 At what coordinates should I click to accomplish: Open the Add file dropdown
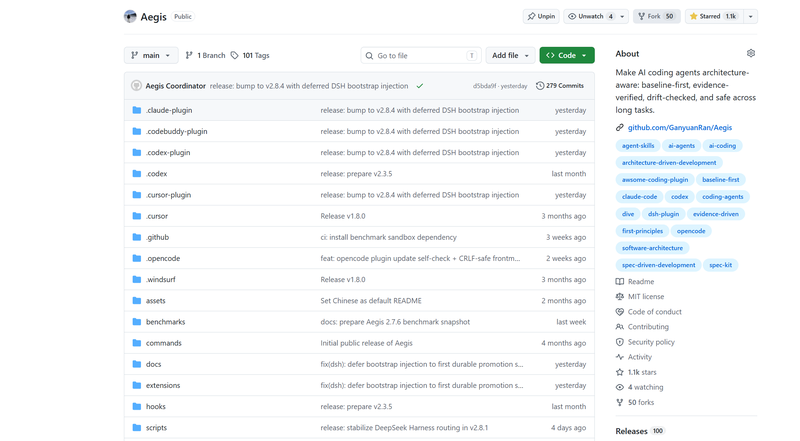pyautogui.click(x=510, y=55)
